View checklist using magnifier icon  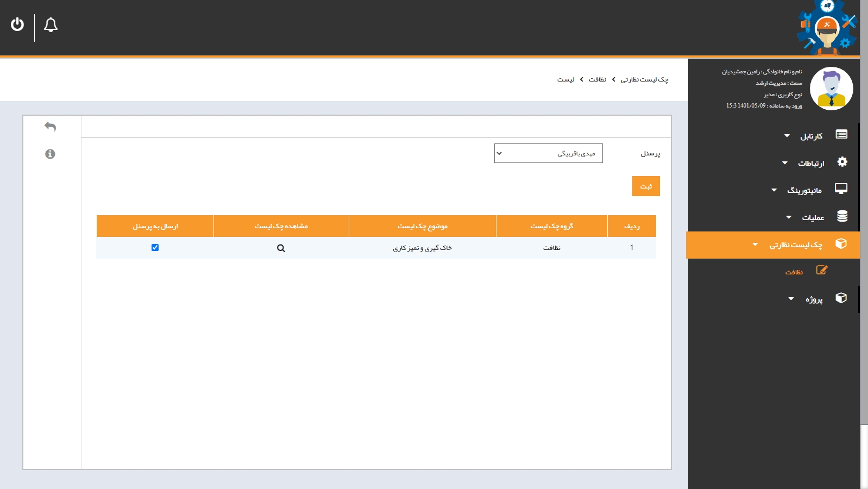(x=281, y=248)
